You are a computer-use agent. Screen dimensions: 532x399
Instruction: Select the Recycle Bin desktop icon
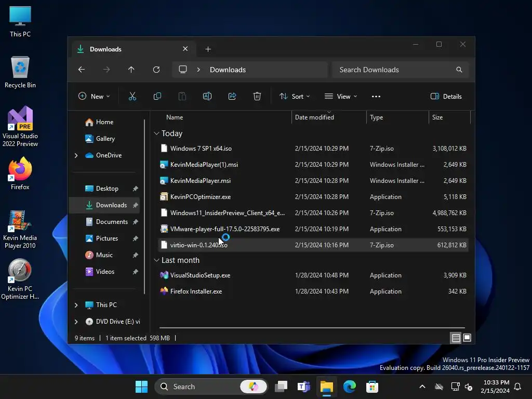coord(20,72)
